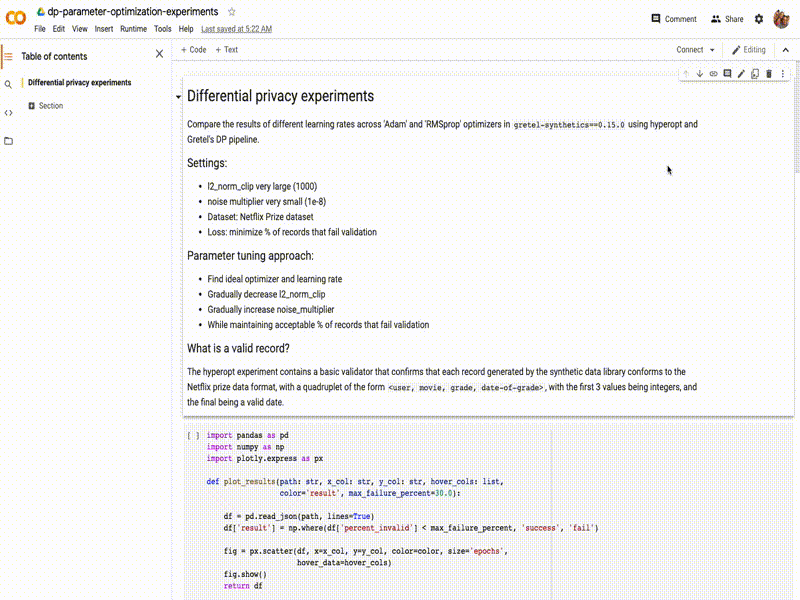Open the code snippets sidebar icon

coord(8,113)
